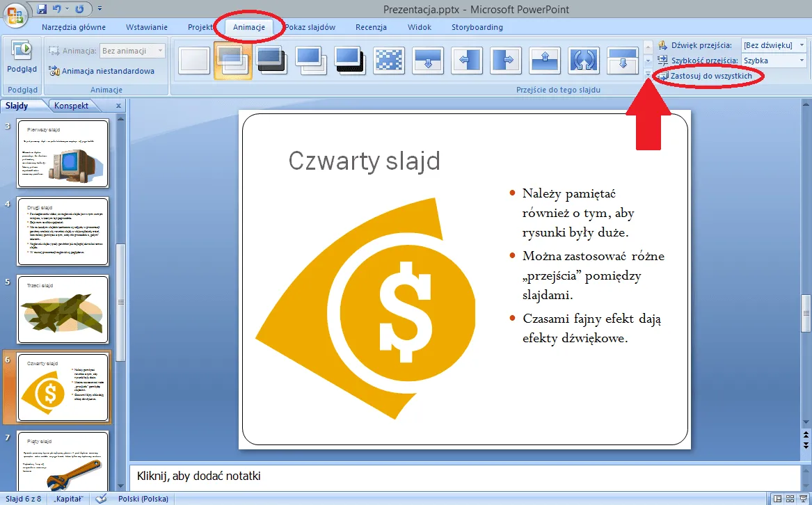Start slide show from status bar icon
Screen dimensions: 812x505
pyautogui.click(x=803, y=499)
